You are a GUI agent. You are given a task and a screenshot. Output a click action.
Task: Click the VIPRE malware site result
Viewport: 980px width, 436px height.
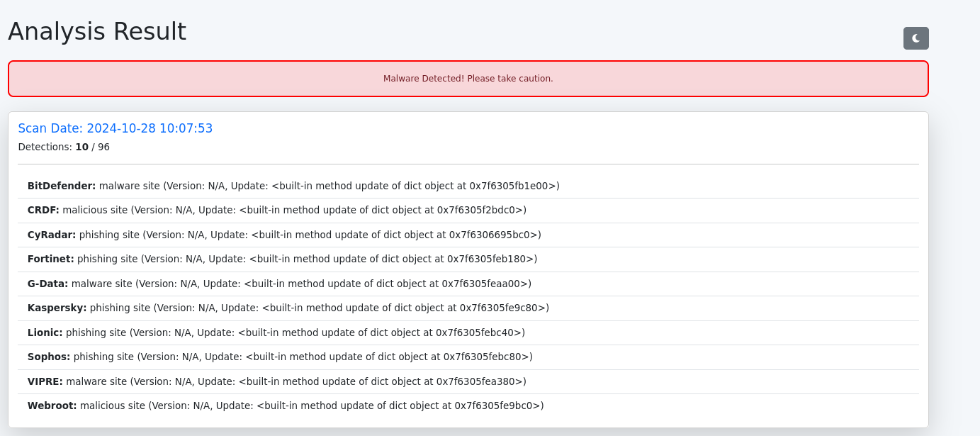[x=276, y=381]
